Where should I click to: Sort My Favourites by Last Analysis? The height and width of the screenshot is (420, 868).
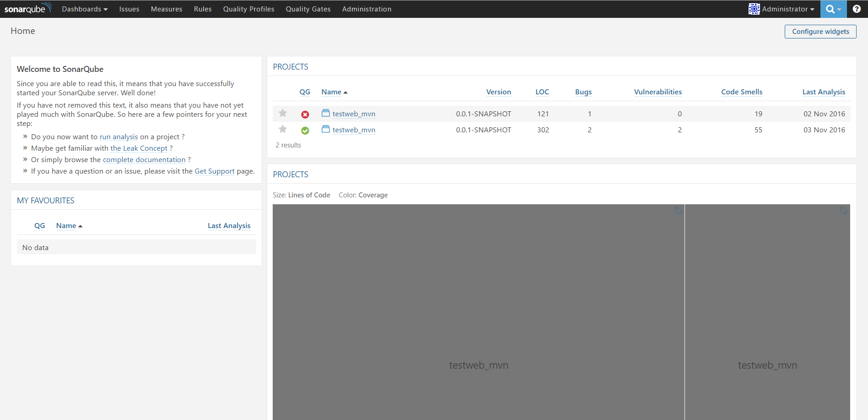pyautogui.click(x=229, y=226)
